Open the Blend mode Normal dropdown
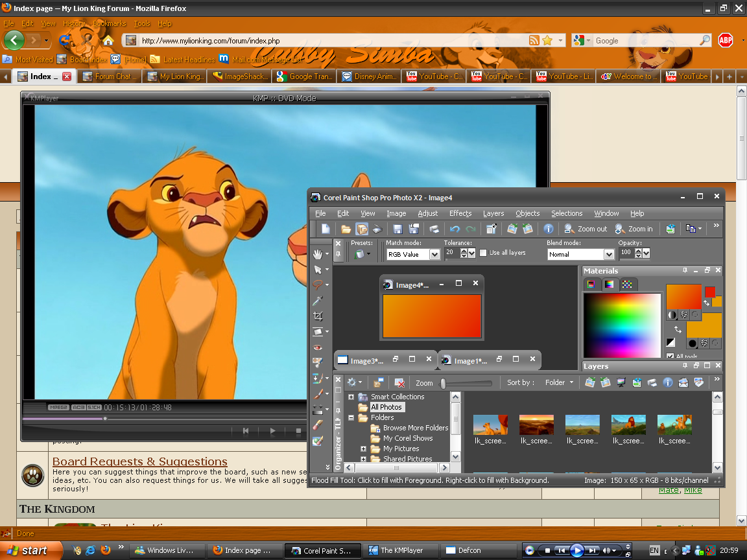Viewport: 747px width, 560px height. tap(608, 255)
